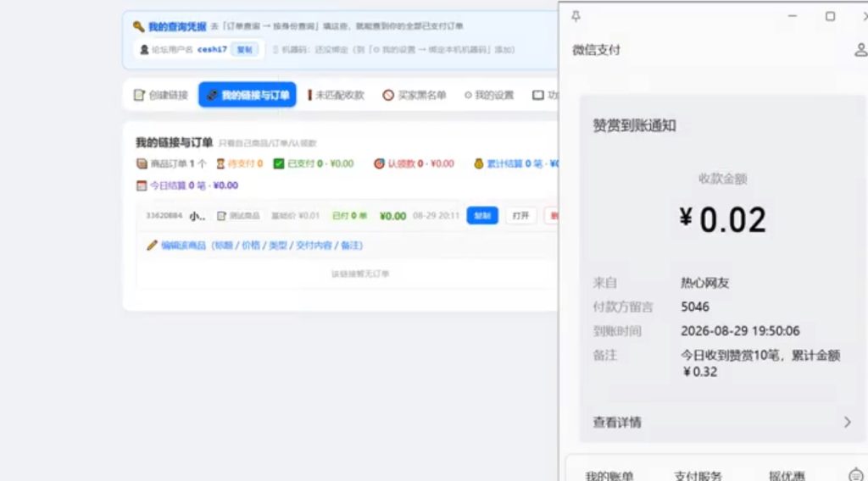Click the money bag icon beside 累计结算

tap(479, 163)
